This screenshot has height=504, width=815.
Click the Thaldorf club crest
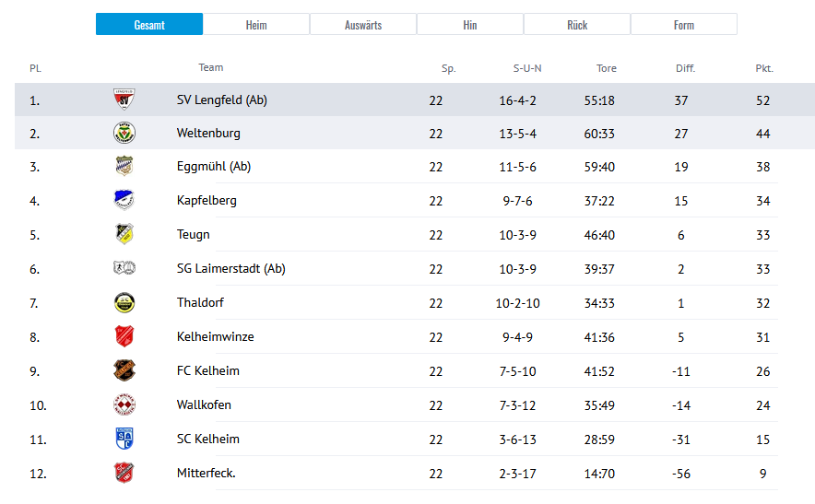(124, 302)
